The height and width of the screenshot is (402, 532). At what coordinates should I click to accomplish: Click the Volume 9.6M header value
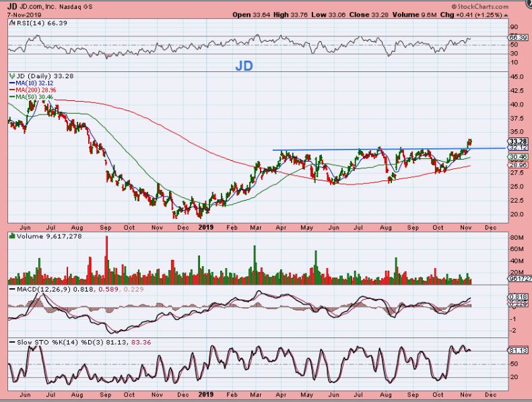[x=415, y=15]
